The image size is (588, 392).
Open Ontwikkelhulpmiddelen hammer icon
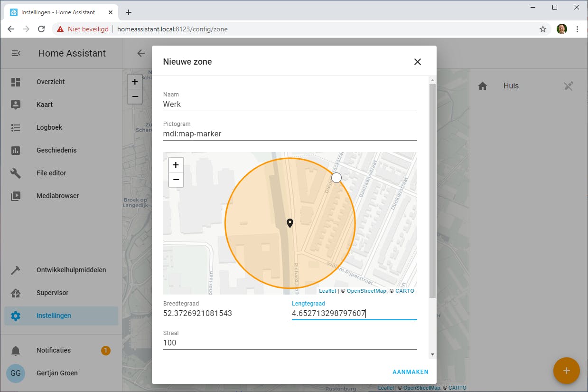click(x=16, y=270)
